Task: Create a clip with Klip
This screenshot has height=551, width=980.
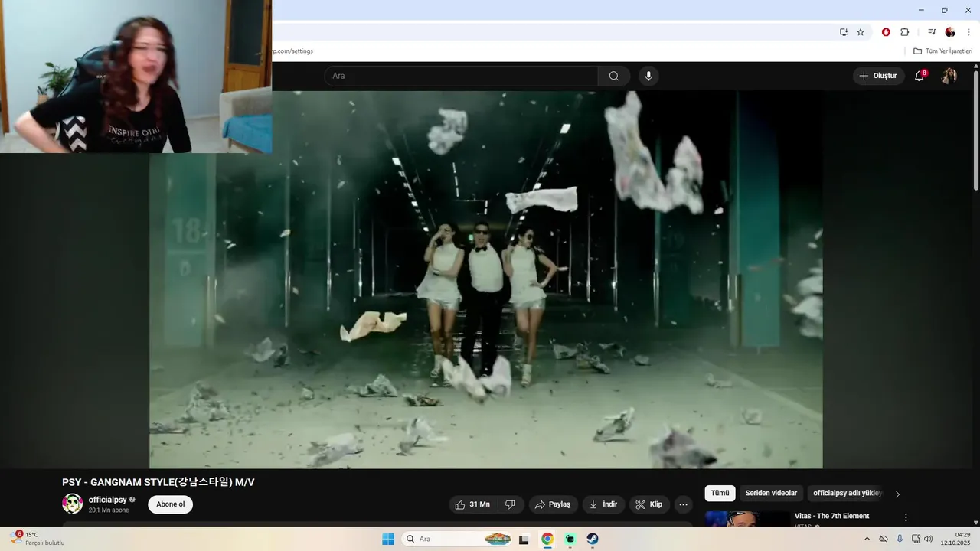Action: (649, 504)
